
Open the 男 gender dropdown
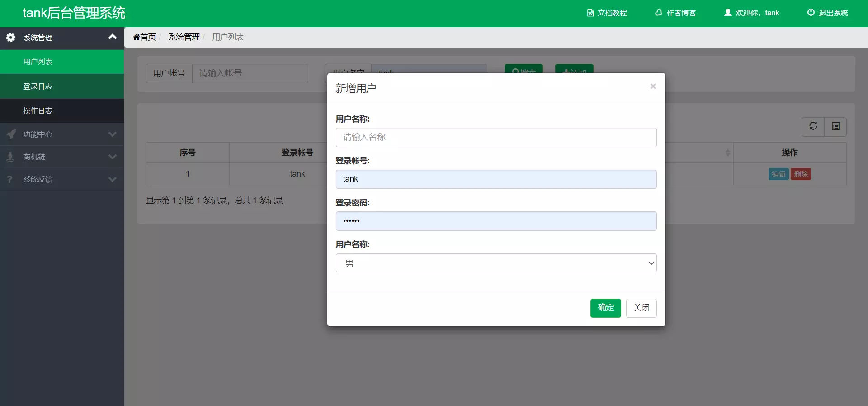[496, 263]
